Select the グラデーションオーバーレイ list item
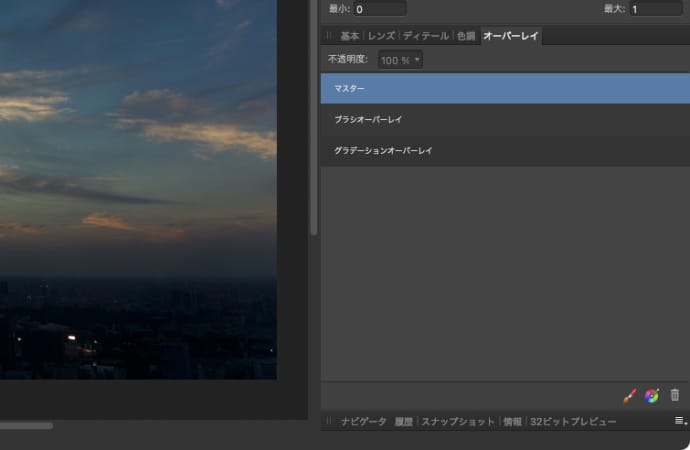 [505, 150]
